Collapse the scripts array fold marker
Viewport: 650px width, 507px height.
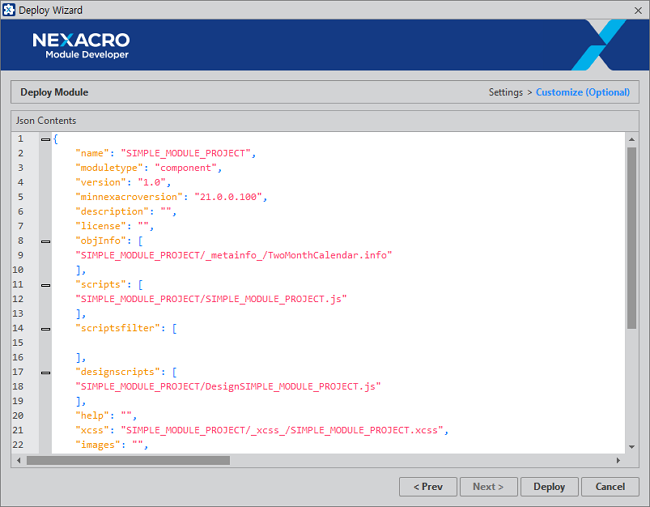[45, 285]
